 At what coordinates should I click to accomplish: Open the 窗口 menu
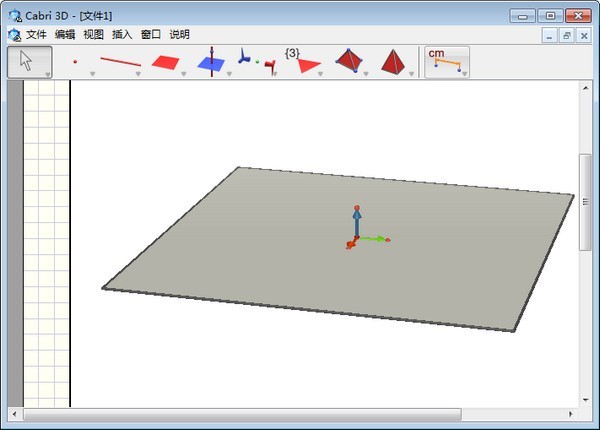click(x=151, y=35)
